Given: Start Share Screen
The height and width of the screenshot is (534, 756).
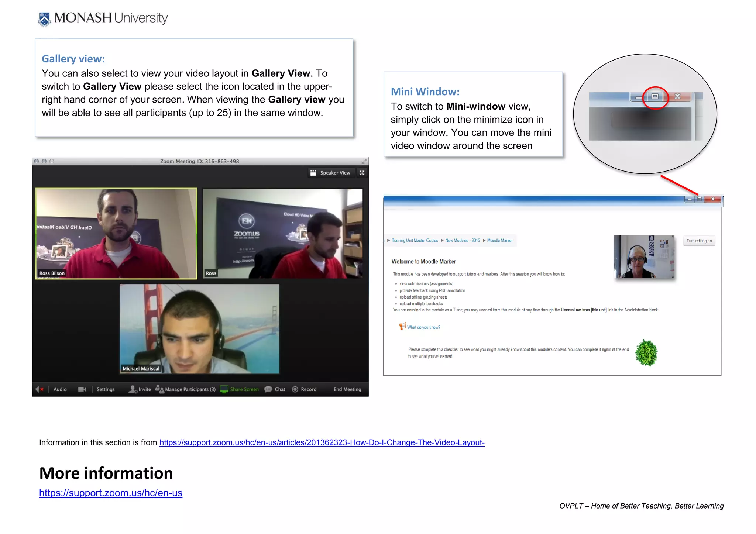Looking at the screenshot, I should click(239, 389).
